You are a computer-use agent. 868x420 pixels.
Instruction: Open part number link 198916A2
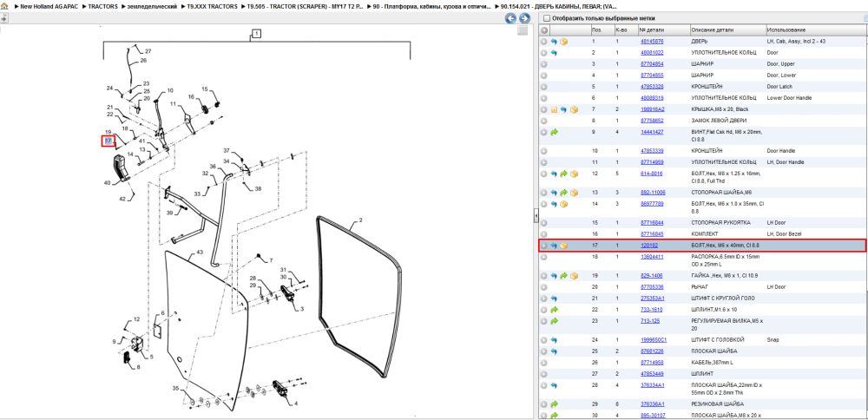click(652, 109)
